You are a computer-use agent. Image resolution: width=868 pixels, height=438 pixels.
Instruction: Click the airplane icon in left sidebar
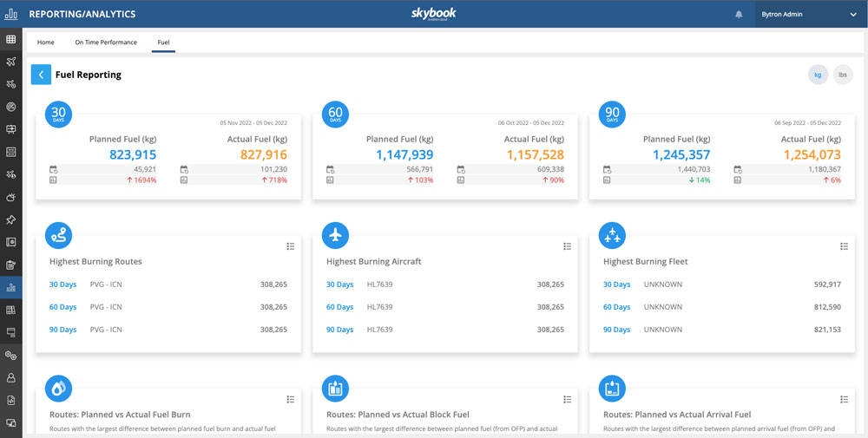point(11,62)
